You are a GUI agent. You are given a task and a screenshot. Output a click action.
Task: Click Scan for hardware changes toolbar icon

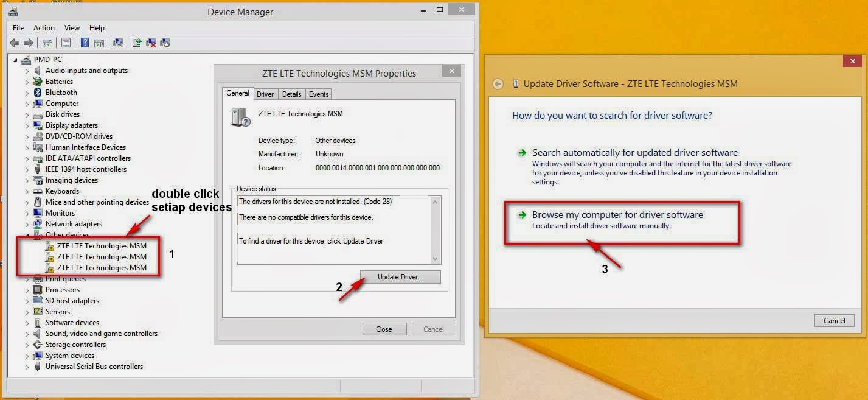pos(118,43)
